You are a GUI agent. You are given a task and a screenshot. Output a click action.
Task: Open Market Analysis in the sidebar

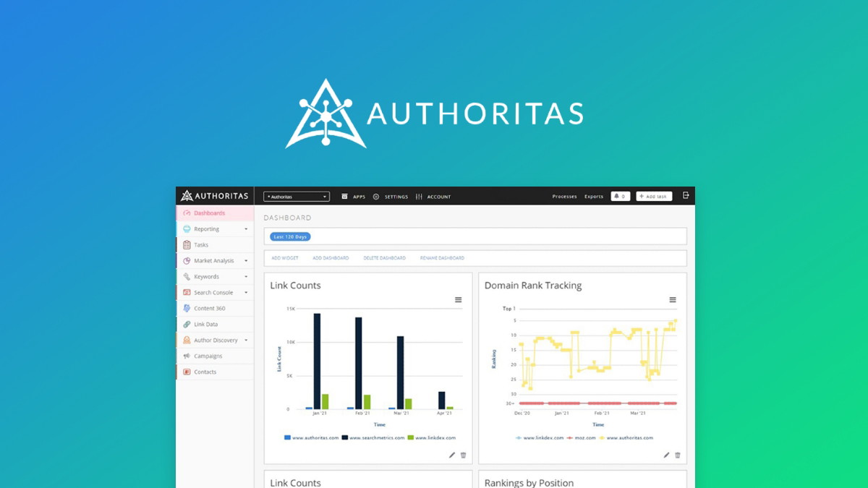tap(215, 261)
